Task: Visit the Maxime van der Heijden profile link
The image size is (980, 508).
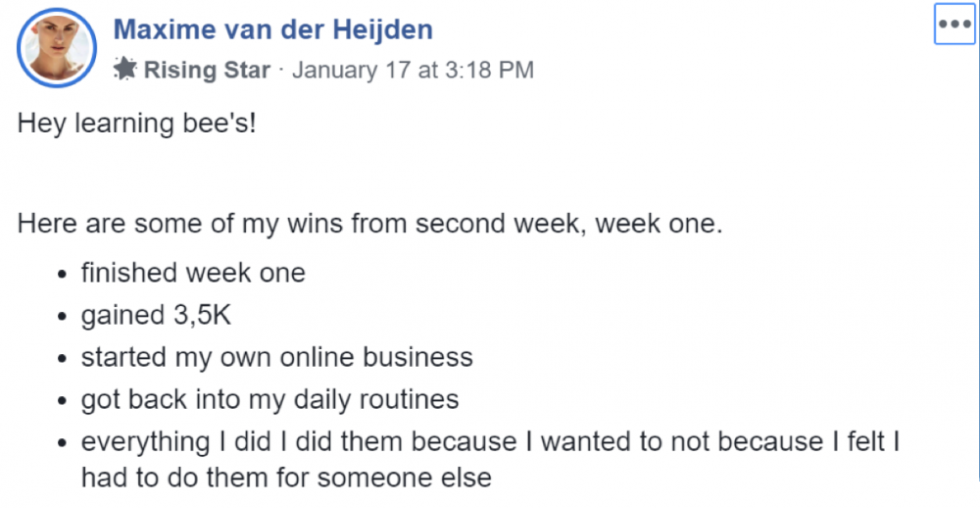Action: pyautogui.click(x=273, y=29)
